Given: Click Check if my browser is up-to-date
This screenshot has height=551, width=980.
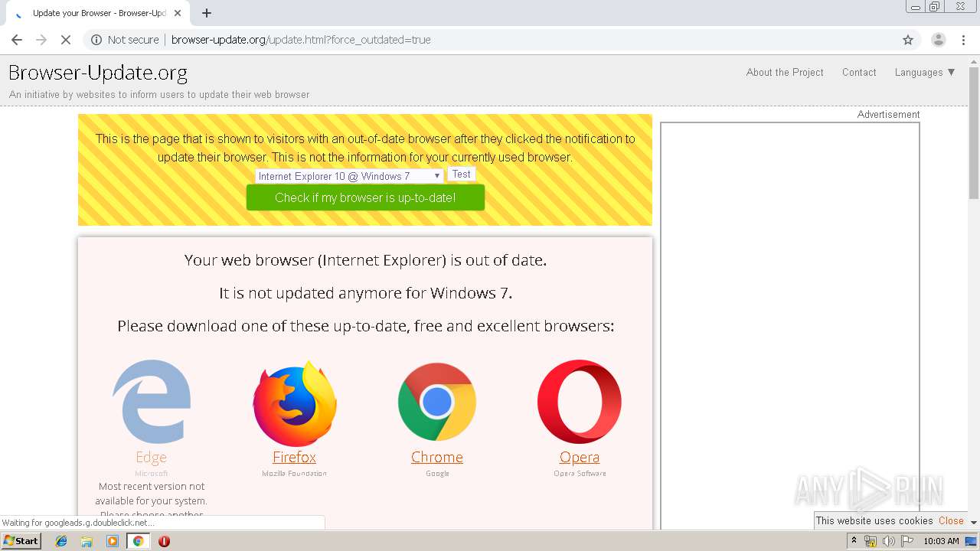Looking at the screenshot, I should click(365, 197).
